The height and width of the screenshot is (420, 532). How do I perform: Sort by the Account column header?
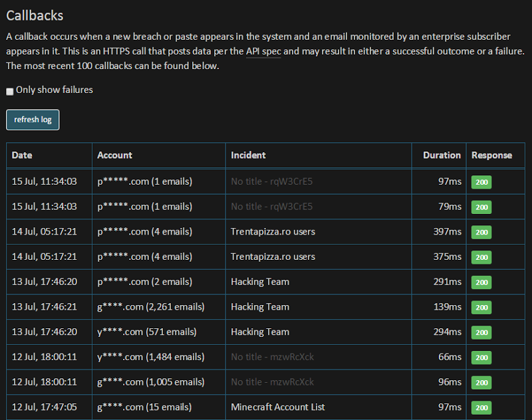point(114,155)
